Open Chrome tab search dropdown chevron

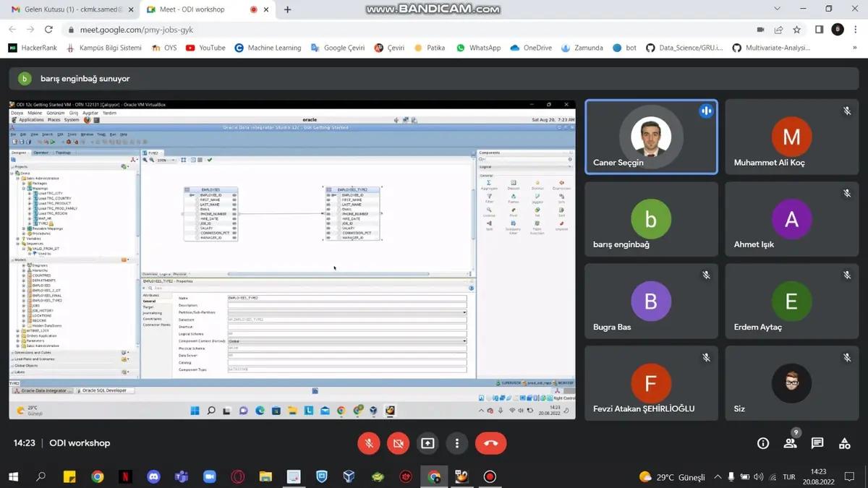pos(778,9)
